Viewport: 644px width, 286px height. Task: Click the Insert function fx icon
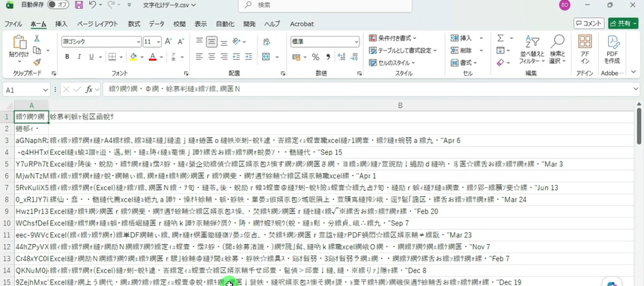88,89
